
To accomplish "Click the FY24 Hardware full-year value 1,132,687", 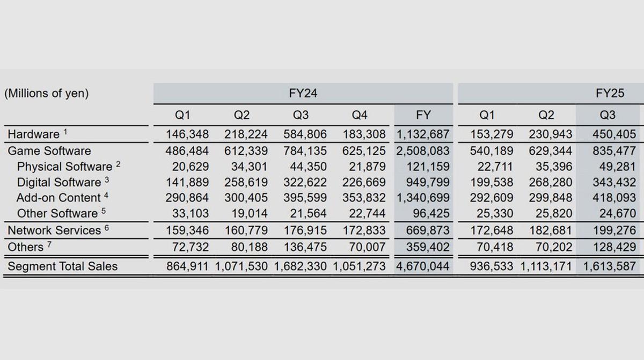I will [x=422, y=134].
